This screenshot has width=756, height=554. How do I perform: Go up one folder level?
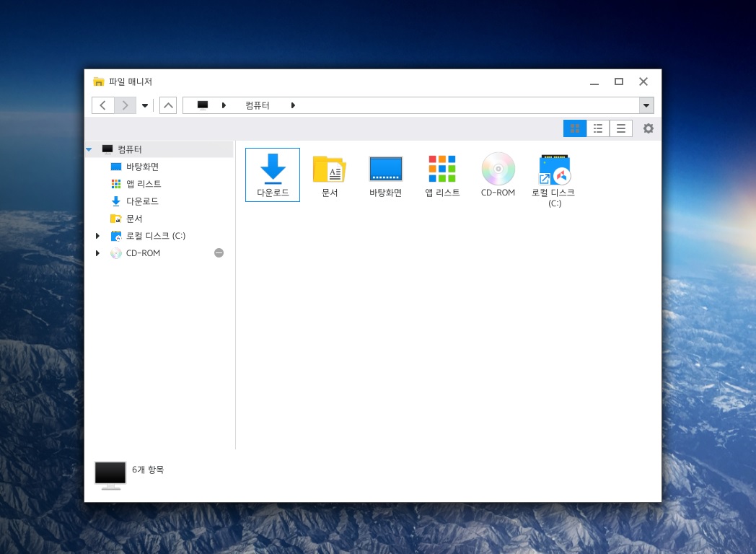tap(168, 105)
